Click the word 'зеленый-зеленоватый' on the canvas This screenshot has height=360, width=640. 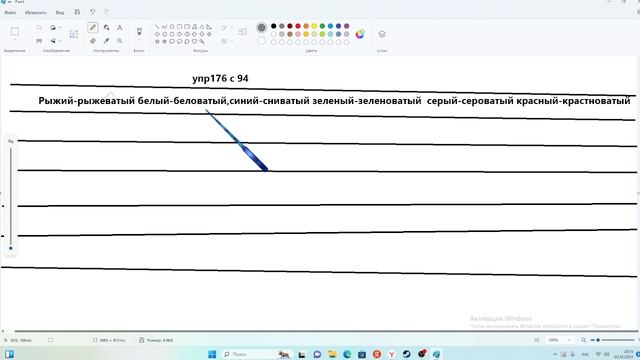tap(367, 101)
